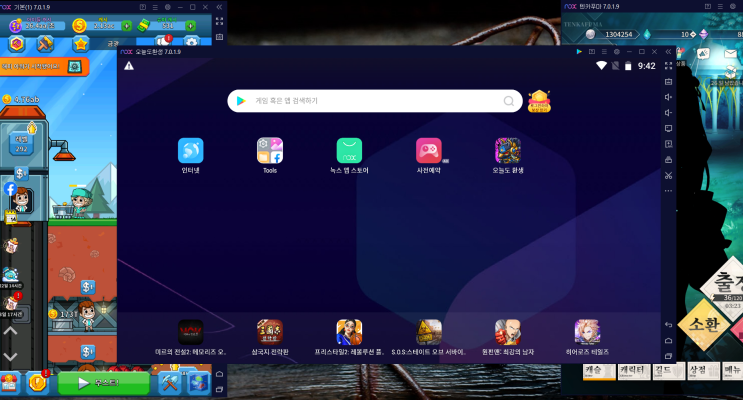Open the world map icon in mining game
The width and height of the screenshot is (743, 400).
click(x=199, y=383)
